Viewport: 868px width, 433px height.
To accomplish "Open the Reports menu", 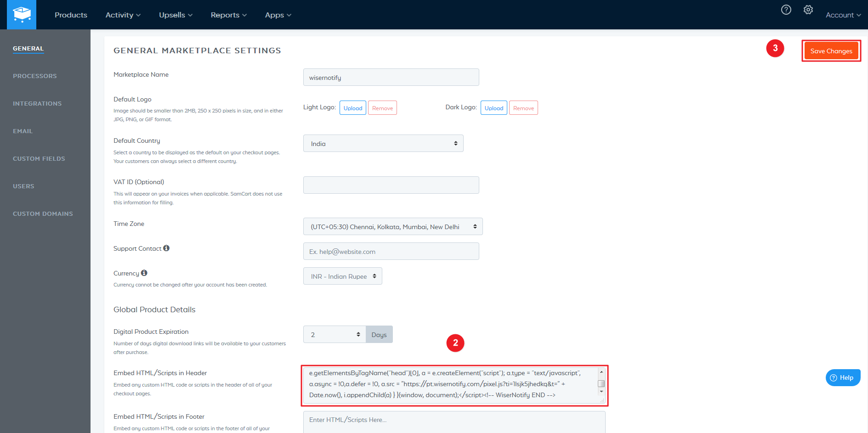I will point(228,15).
